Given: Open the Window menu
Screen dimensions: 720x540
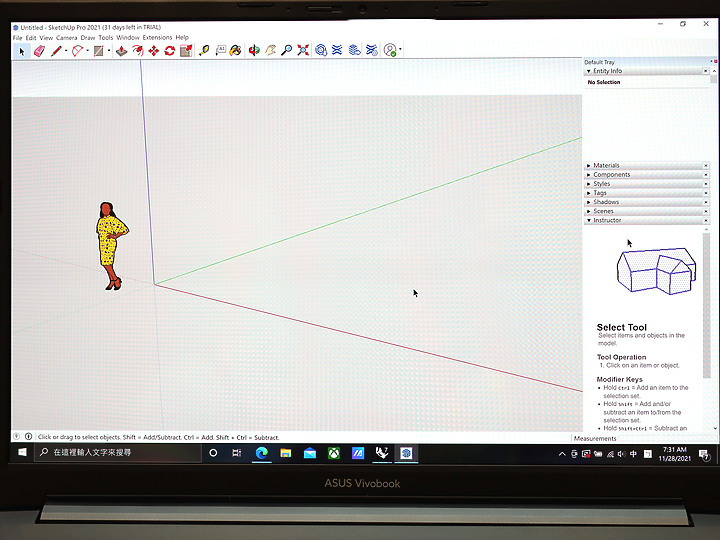Looking at the screenshot, I should point(128,37).
